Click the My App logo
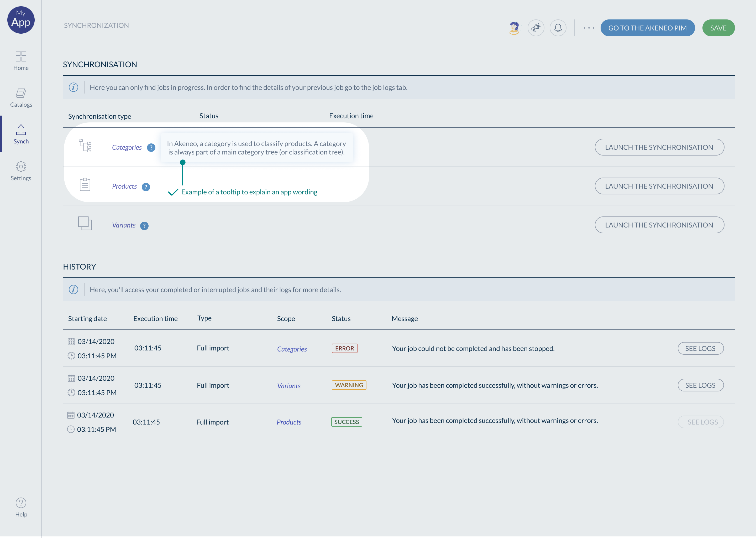The image size is (756, 538). click(x=21, y=20)
